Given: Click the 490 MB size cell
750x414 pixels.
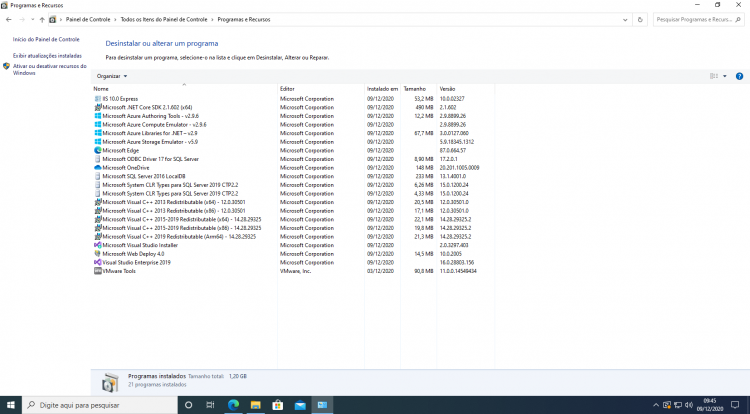Looking at the screenshot, I should (424, 107).
